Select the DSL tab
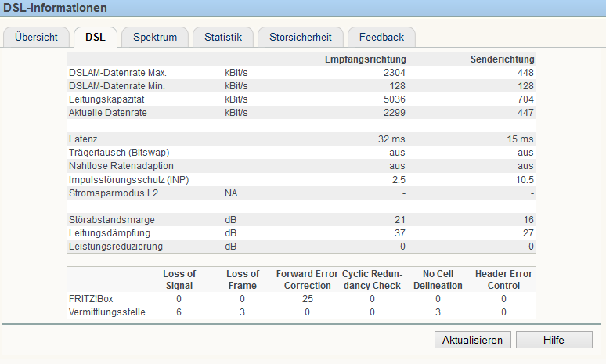The image size is (606, 364). coord(95,38)
